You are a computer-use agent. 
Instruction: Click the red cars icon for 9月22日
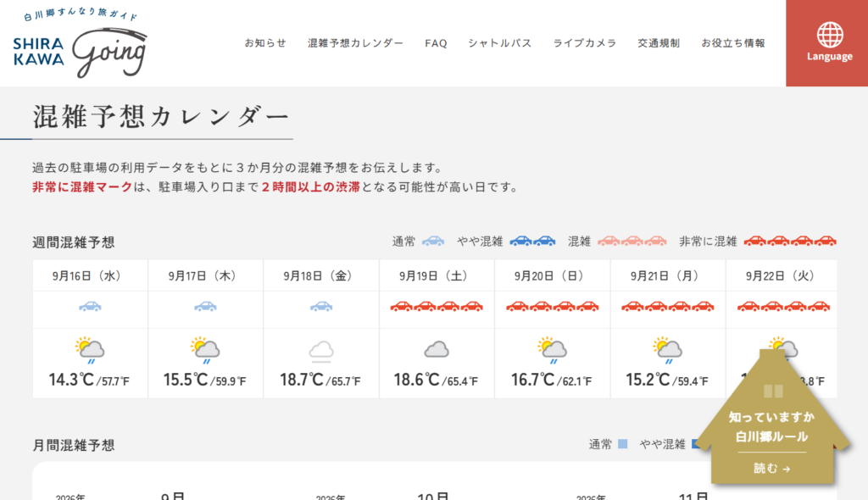(x=783, y=306)
